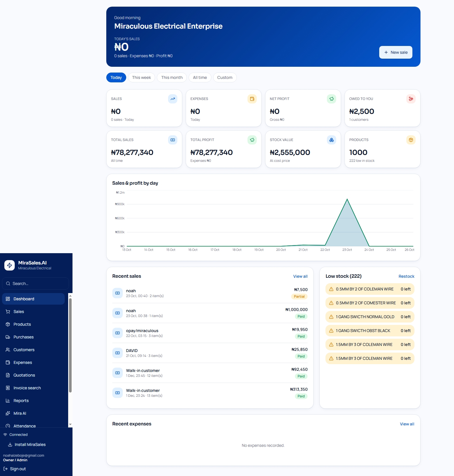Viewport: 454px width, 476px height.
Task: Click the piggy bank icon in Total Profit card
Action: pyautogui.click(x=252, y=140)
